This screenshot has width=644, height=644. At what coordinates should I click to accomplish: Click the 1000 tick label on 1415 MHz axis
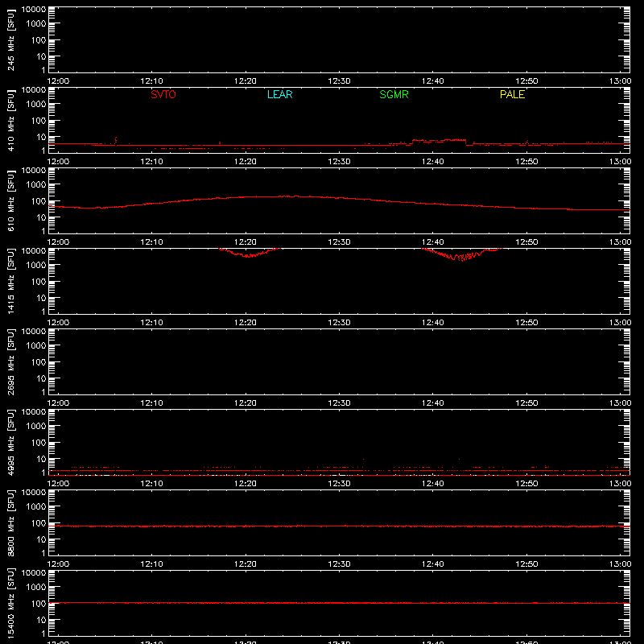[36, 266]
